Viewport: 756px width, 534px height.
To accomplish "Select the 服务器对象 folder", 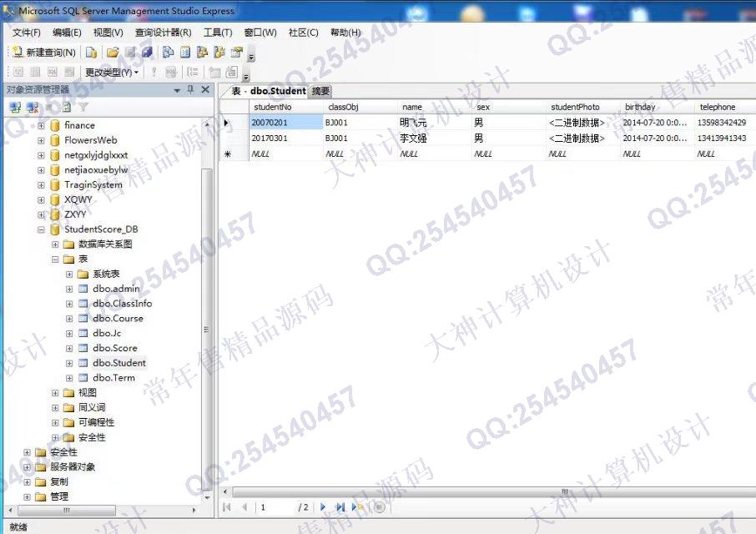I will tap(73, 466).
